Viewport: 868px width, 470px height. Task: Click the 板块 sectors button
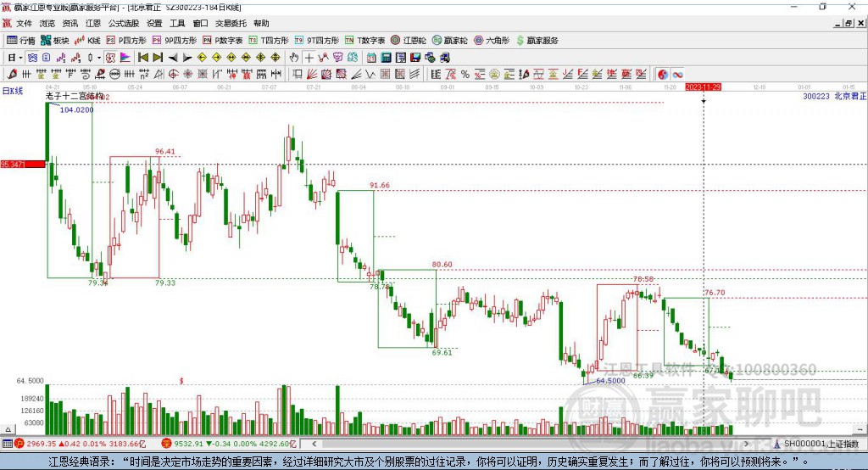tap(56, 40)
